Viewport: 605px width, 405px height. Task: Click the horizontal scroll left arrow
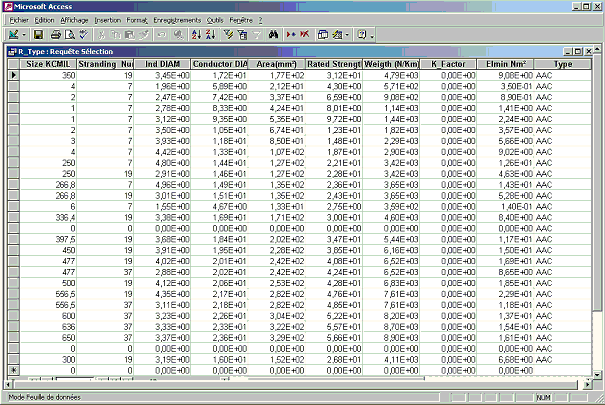pos(8,385)
